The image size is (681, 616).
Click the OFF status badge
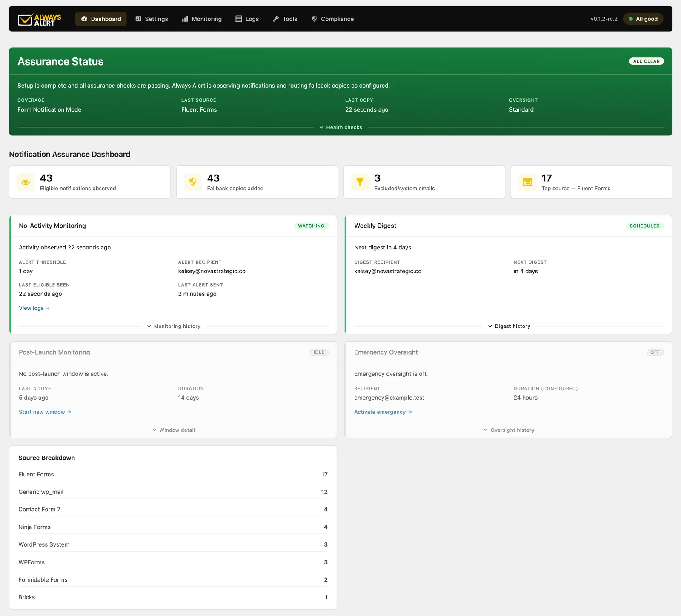[x=655, y=352]
